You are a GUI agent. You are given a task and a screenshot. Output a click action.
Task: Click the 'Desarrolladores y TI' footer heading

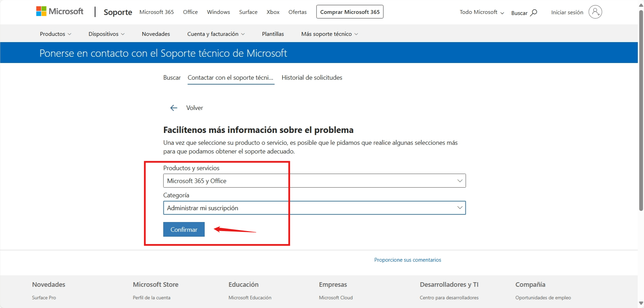tap(449, 285)
